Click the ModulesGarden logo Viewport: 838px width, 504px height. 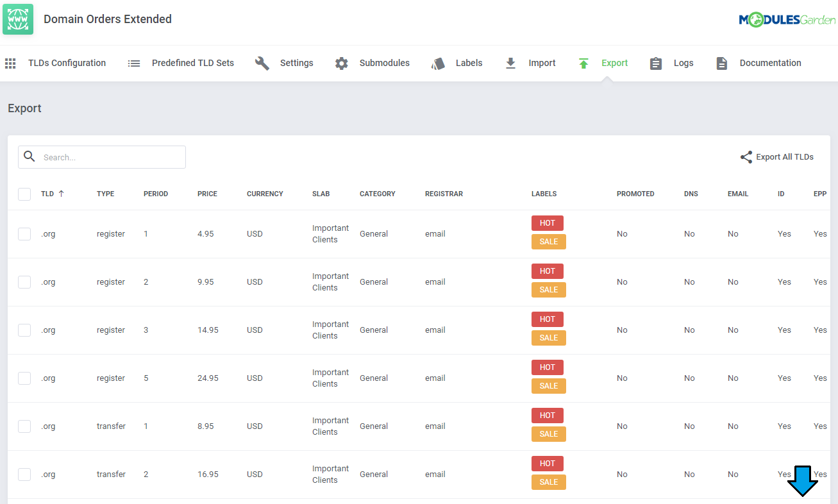(787, 20)
